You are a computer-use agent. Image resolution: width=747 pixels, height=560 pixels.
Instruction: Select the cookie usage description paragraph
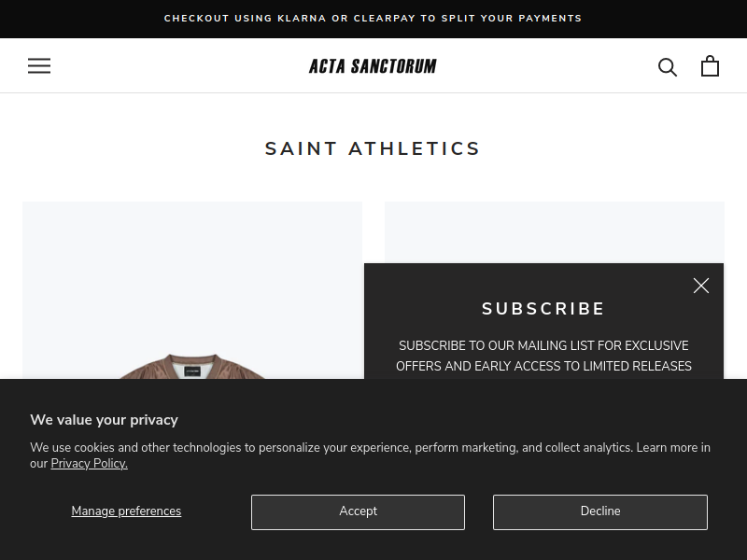tap(370, 455)
